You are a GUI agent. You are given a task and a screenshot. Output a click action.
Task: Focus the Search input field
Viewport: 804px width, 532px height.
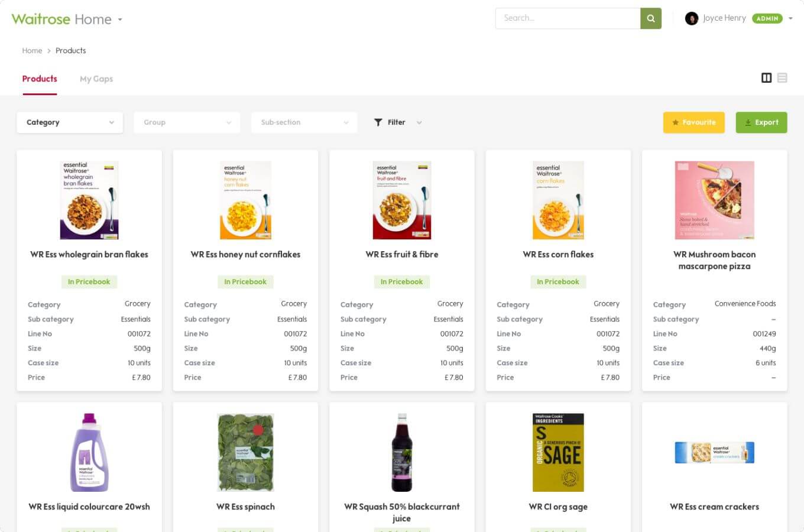(568, 18)
